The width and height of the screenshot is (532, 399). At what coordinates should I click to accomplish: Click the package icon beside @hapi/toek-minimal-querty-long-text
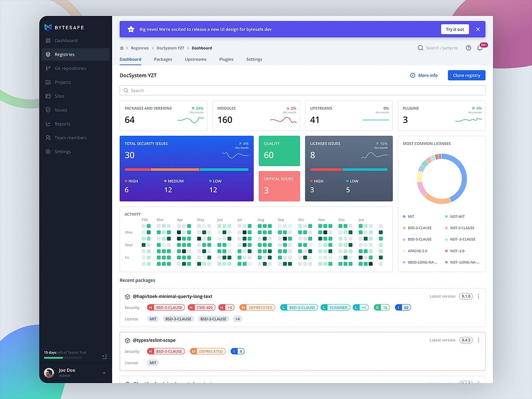tap(127, 296)
